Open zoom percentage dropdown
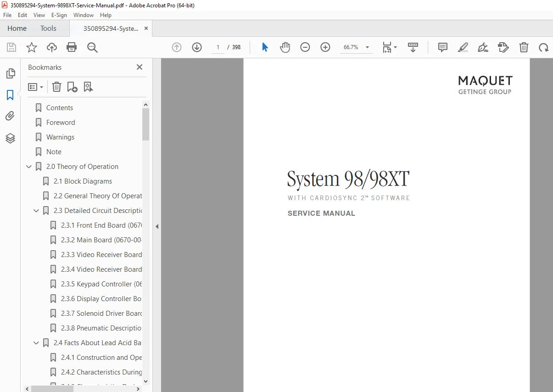 (367, 47)
